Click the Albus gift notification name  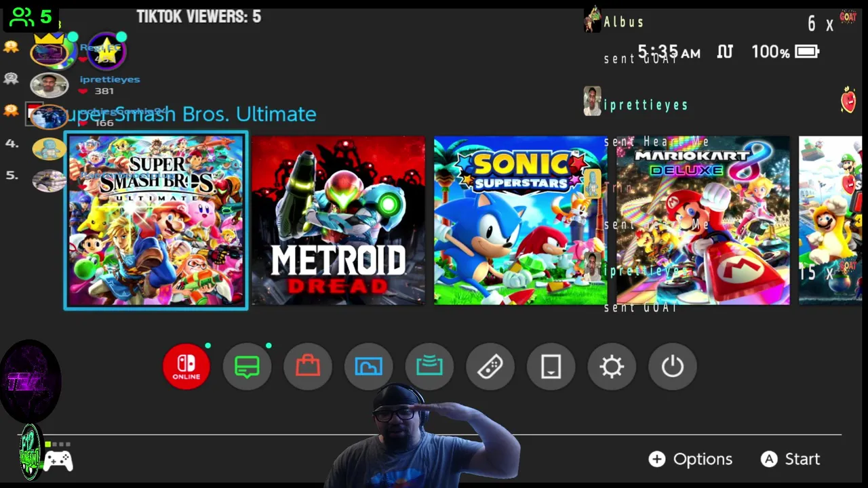[x=624, y=22]
